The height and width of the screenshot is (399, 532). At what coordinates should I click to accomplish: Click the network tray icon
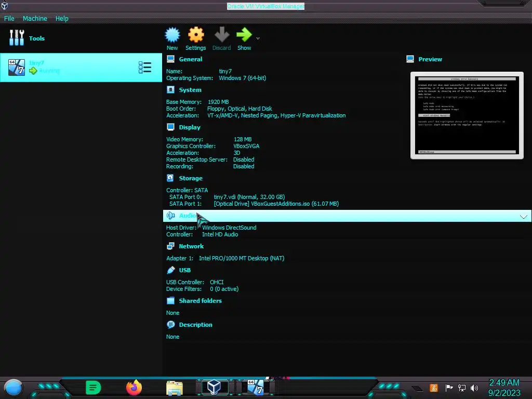[x=462, y=388]
